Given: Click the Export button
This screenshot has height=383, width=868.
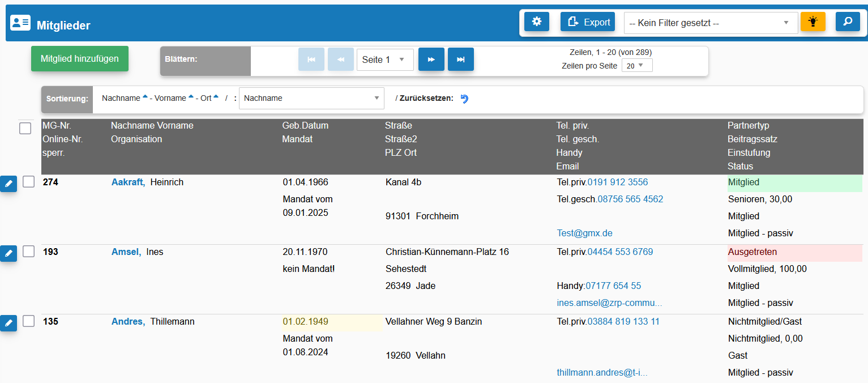Looking at the screenshot, I should pyautogui.click(x=589, y=22).
